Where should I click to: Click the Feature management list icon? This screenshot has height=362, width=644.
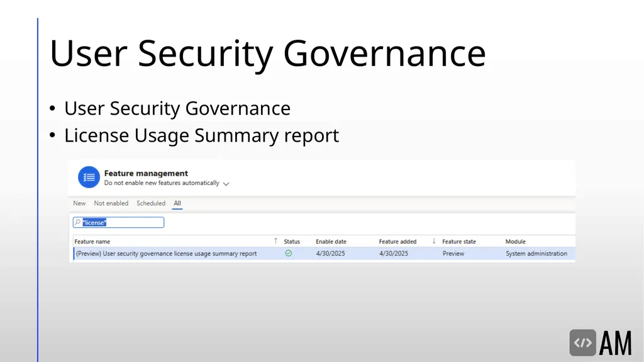click(89, 178)
